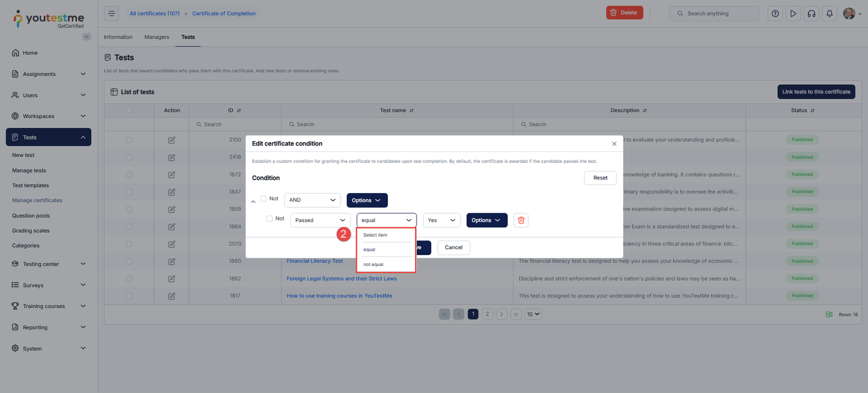Screen dimensions: 868x393
Task: Open the help question mark icon
Action: click(775, 14)
